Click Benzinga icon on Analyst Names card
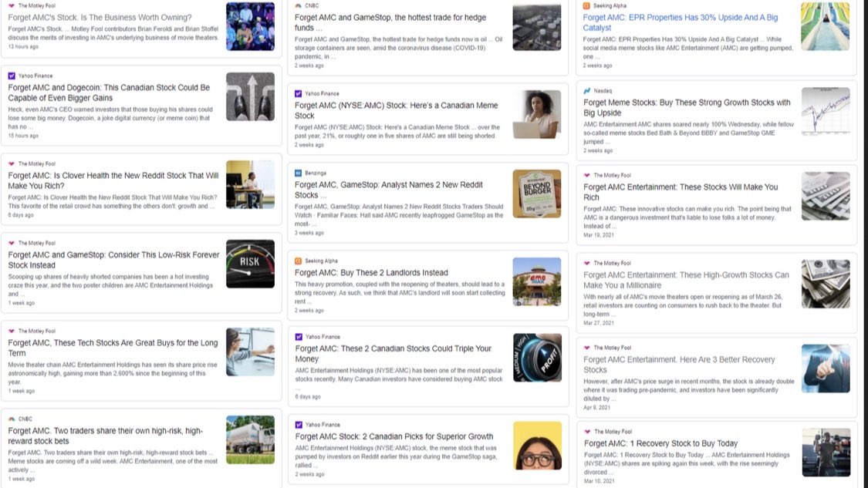Screen dimensions: 868x488 pos(299,173)
